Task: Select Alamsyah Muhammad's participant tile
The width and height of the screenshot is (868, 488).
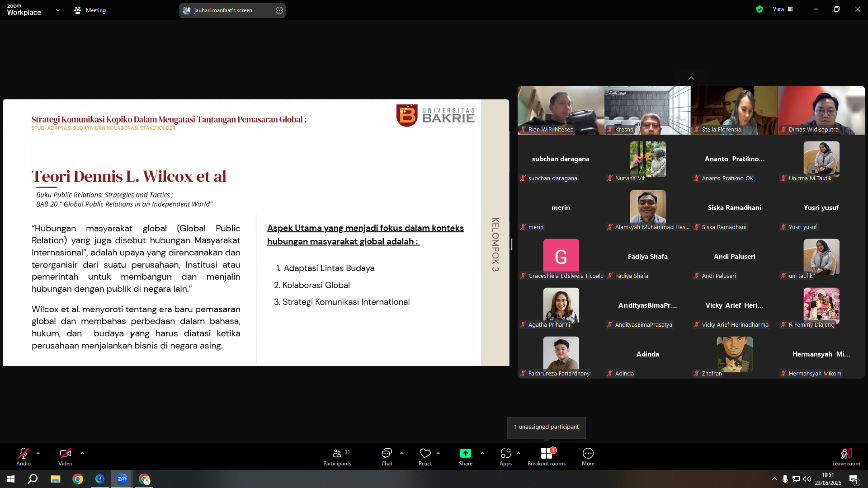Action: pyautogui.click(x=647, y=208)
